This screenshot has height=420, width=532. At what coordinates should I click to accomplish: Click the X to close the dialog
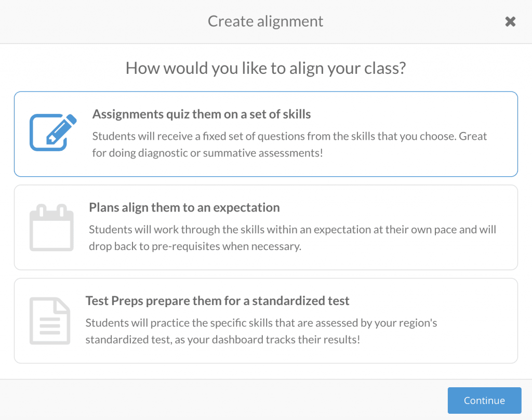[510, 21]
